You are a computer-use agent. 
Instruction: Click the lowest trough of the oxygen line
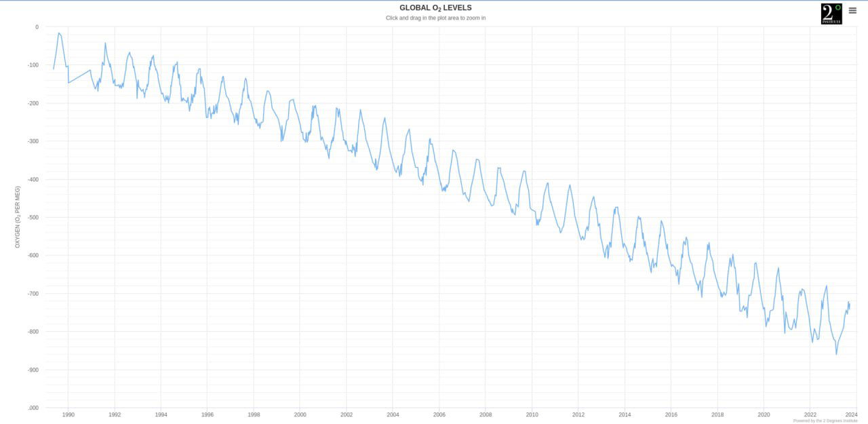(836, 354)
